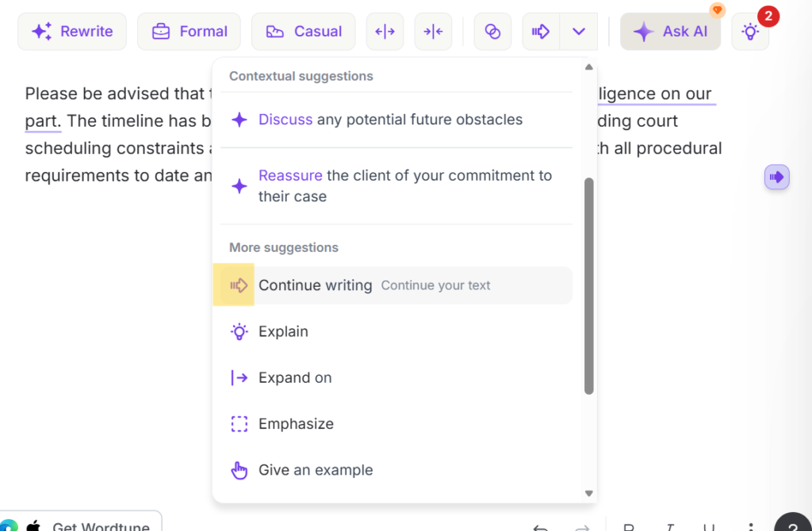The image size is (812, 531).
Task: Click the purple arrow icon beside paragraph
Action: (776, 177)
